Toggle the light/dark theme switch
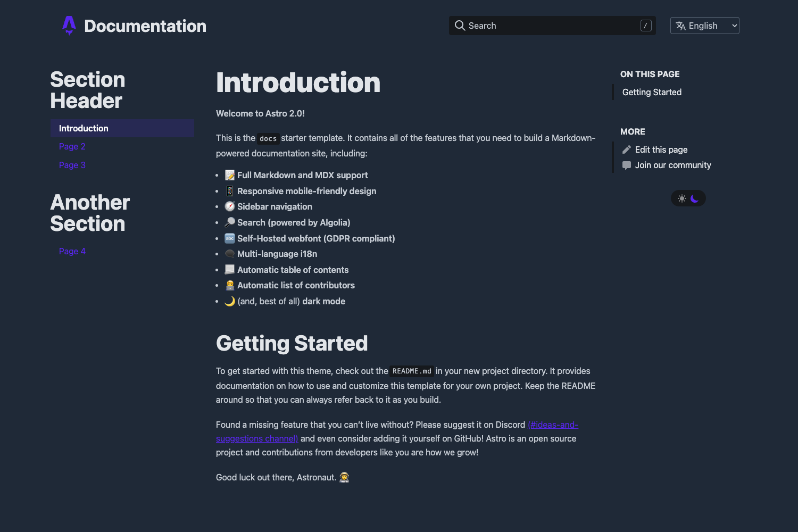Viewport: 798px width, 532px height. [x=688, y=198]
